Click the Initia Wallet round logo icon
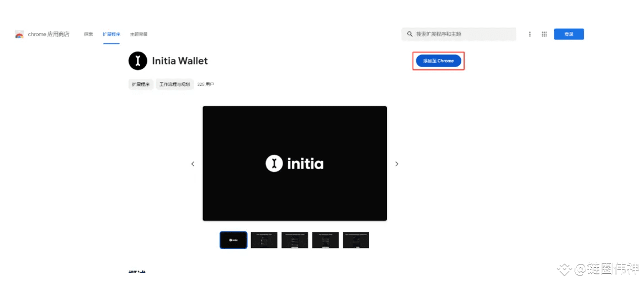644x281 pixels. pyautogui.click(x=137, y=61)
